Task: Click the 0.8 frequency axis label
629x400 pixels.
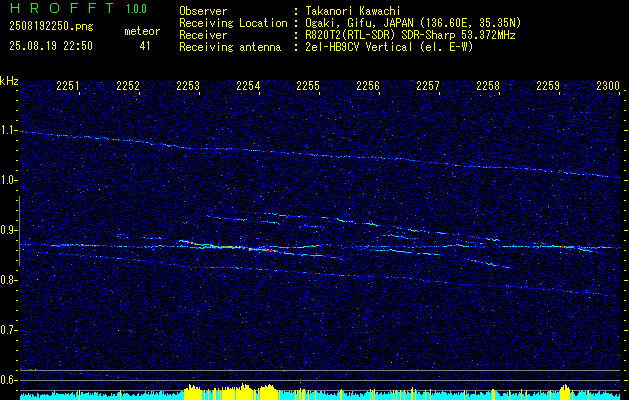Action: pos(8,280)
